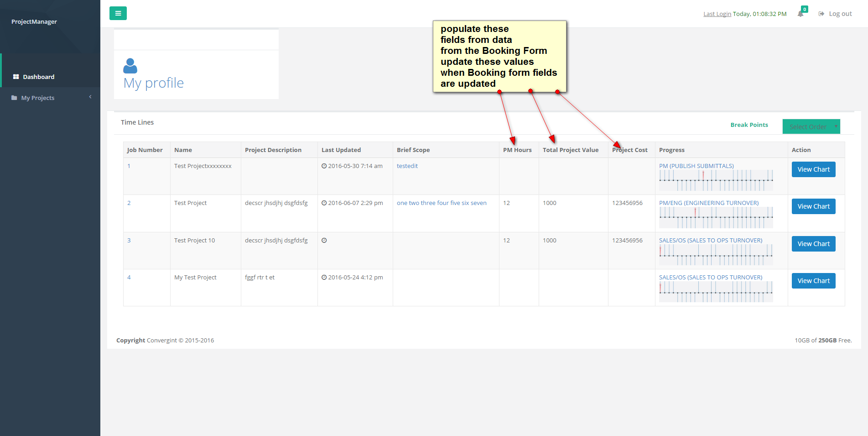Open the My Test Project name link
Image resolution: width=868 pixels, height=436 pixels.
tap(195, 277)
